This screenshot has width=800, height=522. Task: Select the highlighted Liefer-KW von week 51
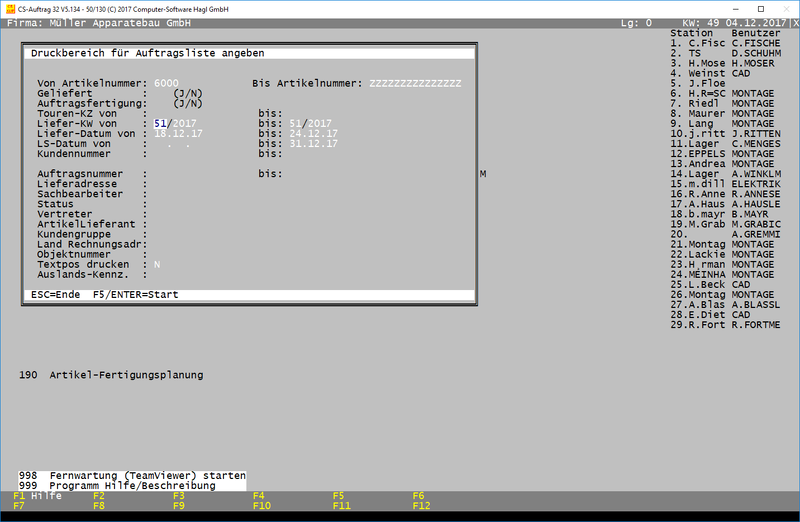point(160,123)
